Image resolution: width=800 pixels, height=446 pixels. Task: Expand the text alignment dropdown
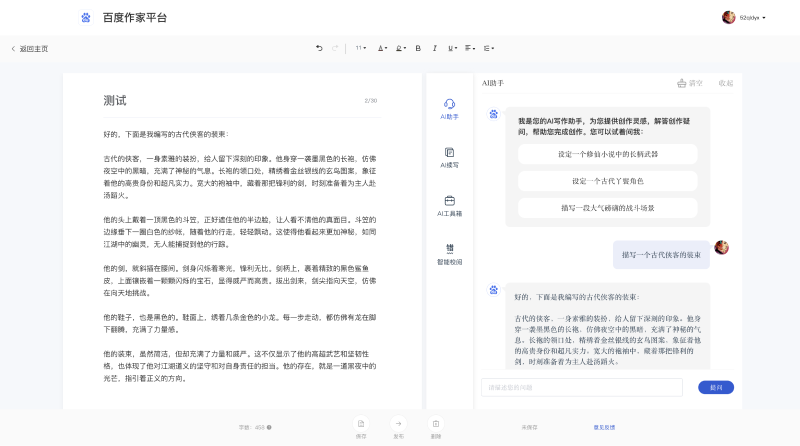tap(471, 48)
